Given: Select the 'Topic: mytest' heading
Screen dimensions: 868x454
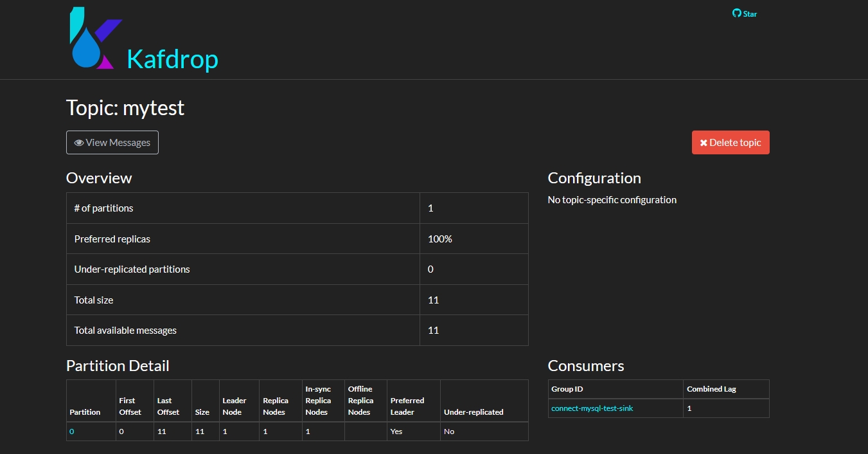Looking at the screenshot, I should click(x=125, y=107).
